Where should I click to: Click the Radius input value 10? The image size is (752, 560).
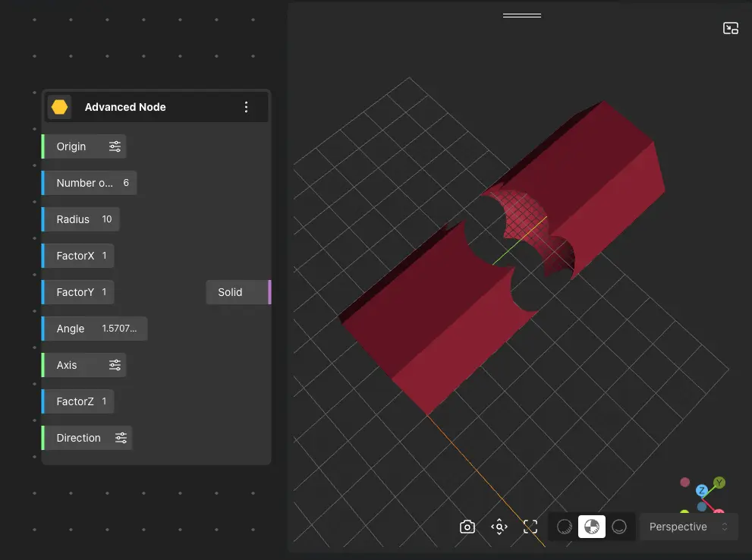tap(107, 219)
